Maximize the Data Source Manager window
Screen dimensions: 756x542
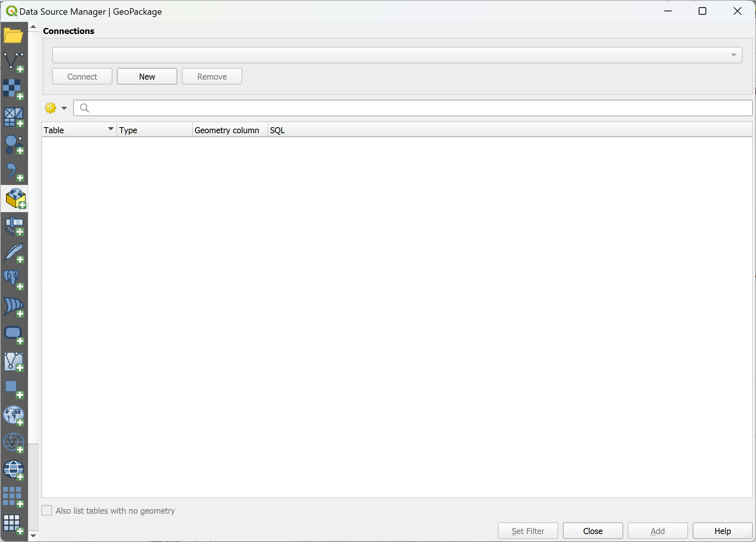tap(702, 11)
